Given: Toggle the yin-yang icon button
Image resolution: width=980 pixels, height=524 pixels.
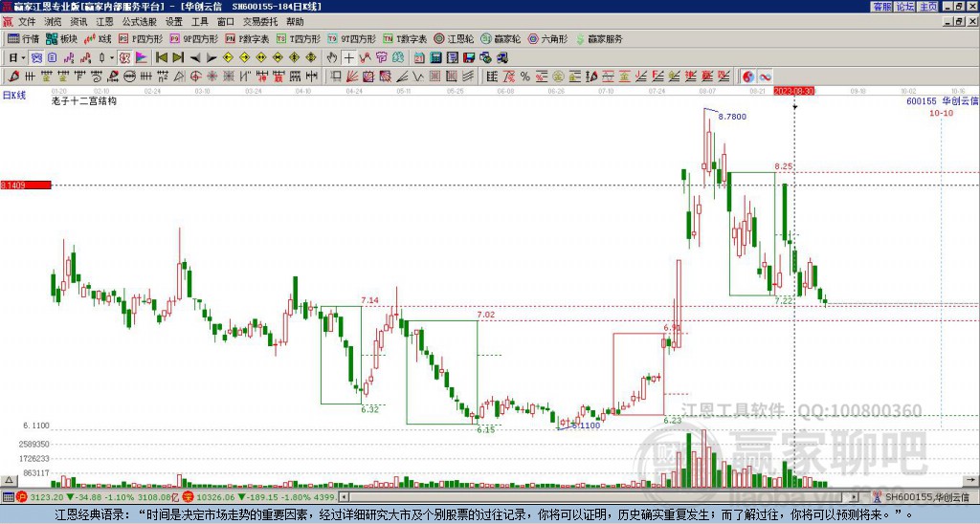Looking at the screenshot, I should tap(748, 76).
